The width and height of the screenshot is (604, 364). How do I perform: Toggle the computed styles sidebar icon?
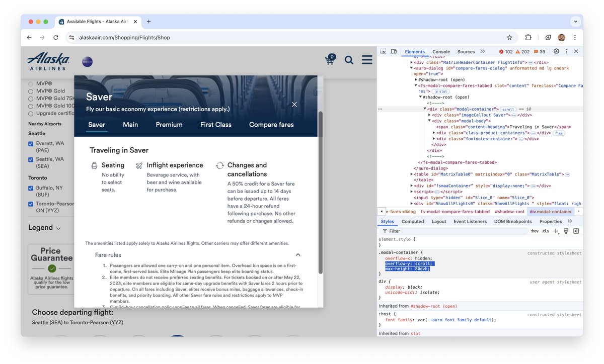576,231
